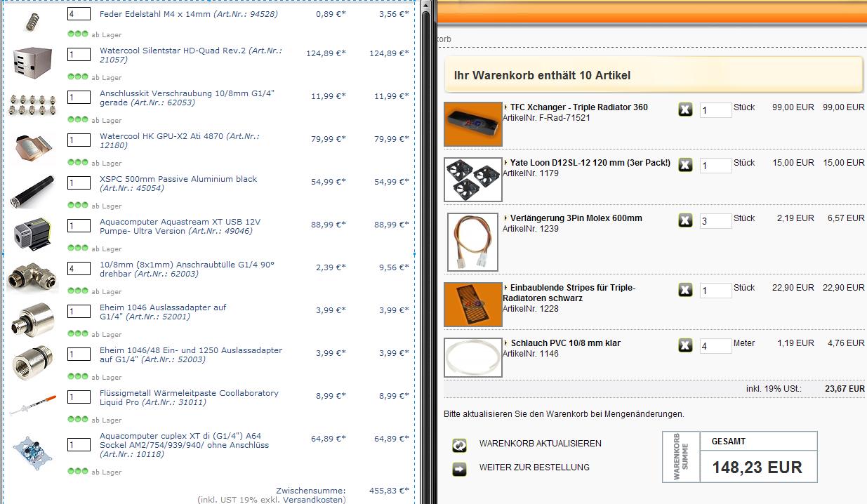Click quantity field for Aquastream XT pump

coord(79,225)
